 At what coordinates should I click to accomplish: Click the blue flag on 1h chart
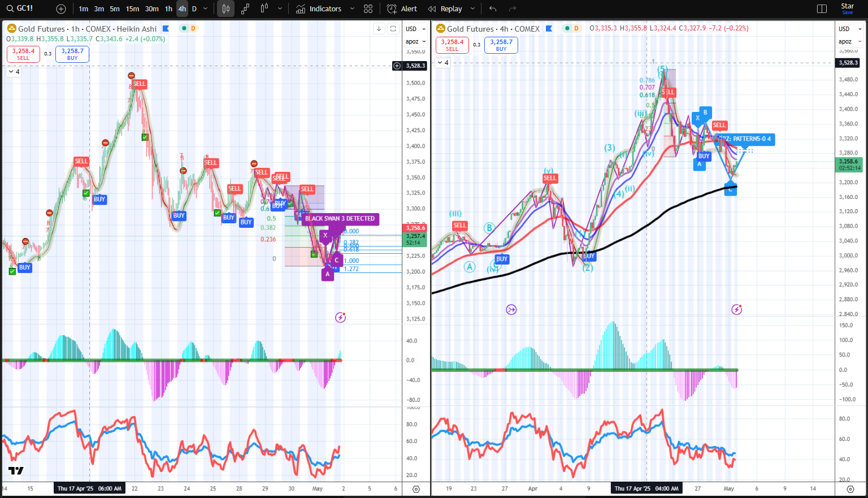166,29
